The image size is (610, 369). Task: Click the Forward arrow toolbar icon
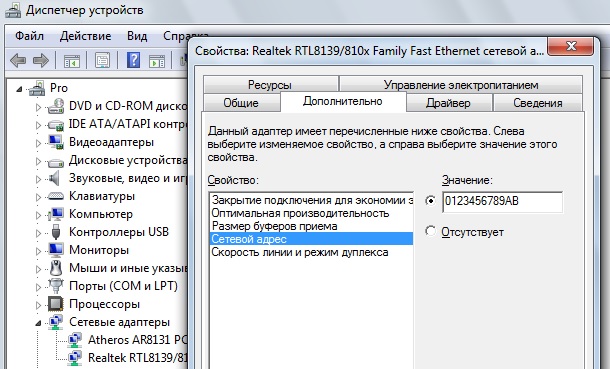tap(41, 60)
